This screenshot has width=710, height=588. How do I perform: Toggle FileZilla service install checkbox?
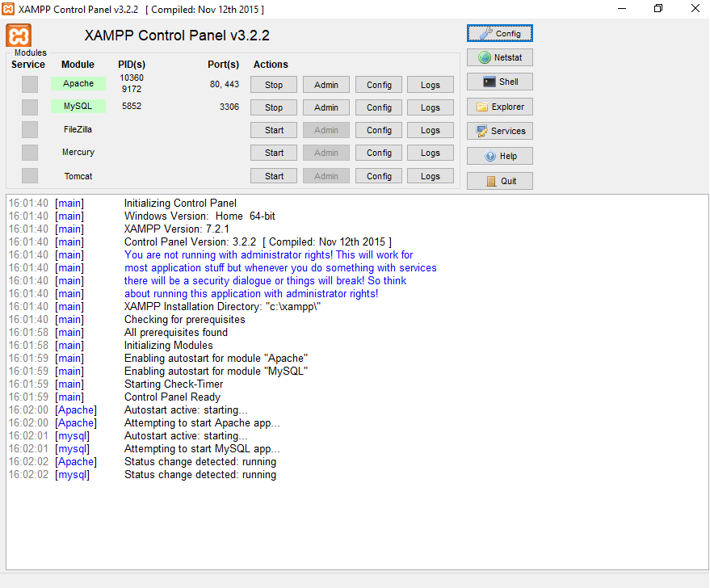coord(30,129)
